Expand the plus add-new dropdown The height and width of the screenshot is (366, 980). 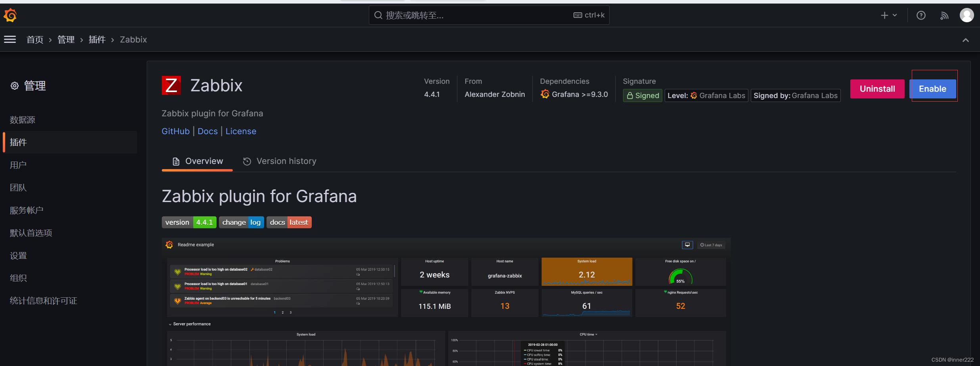click(888, 15)
